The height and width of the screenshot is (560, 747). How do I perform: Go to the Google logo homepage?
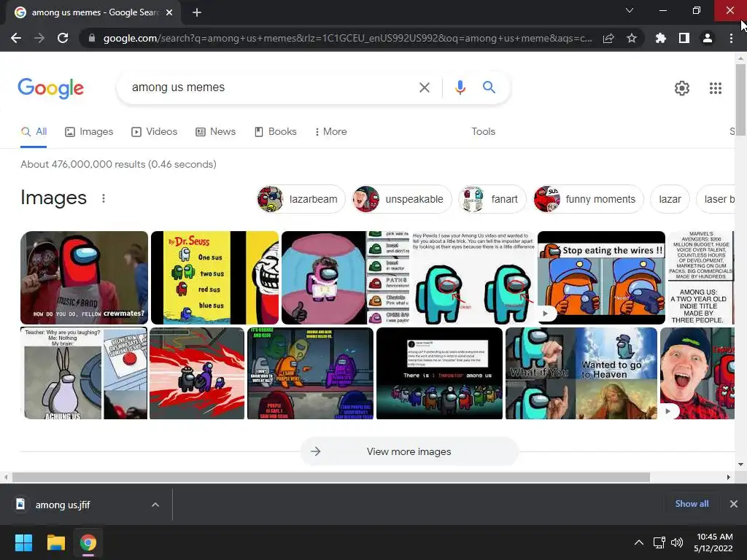(x=51, y=88)
